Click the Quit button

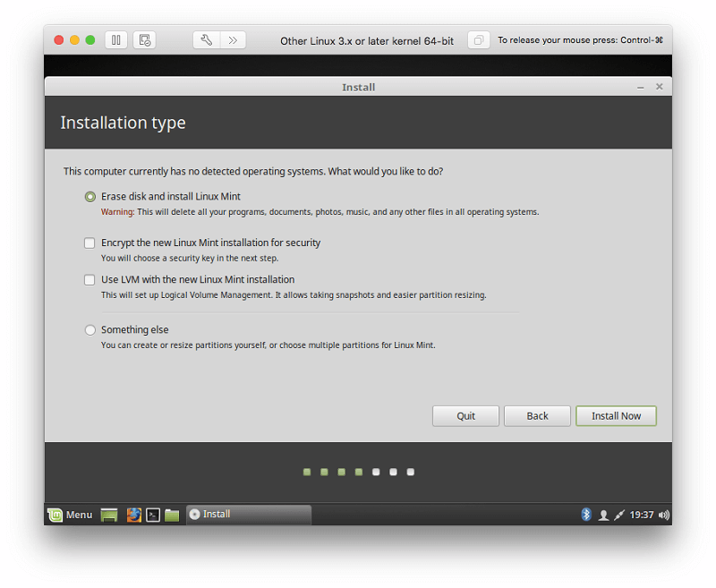coord(465,416)
